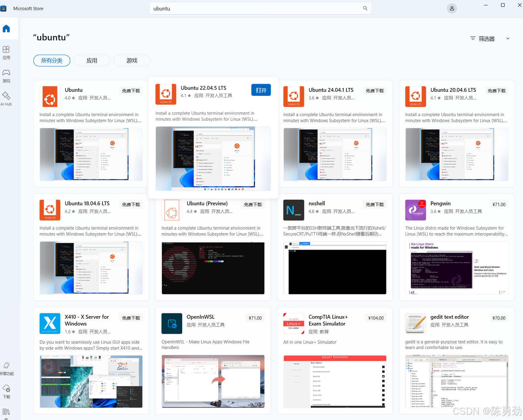The width and height of the screenshot is (523, 420).
Task: Click the ¥104.00 price on CompTIA Linux+
Action: click(x=376, y=318)
